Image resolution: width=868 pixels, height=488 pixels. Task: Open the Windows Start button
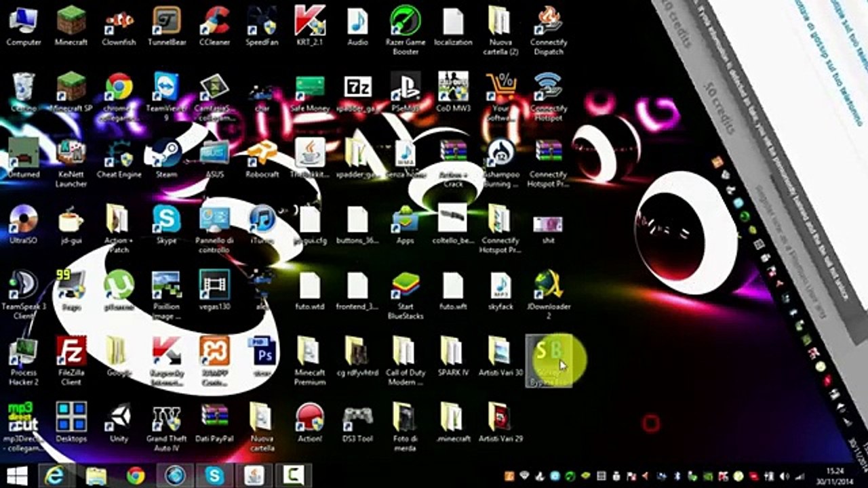coord(17,475)
